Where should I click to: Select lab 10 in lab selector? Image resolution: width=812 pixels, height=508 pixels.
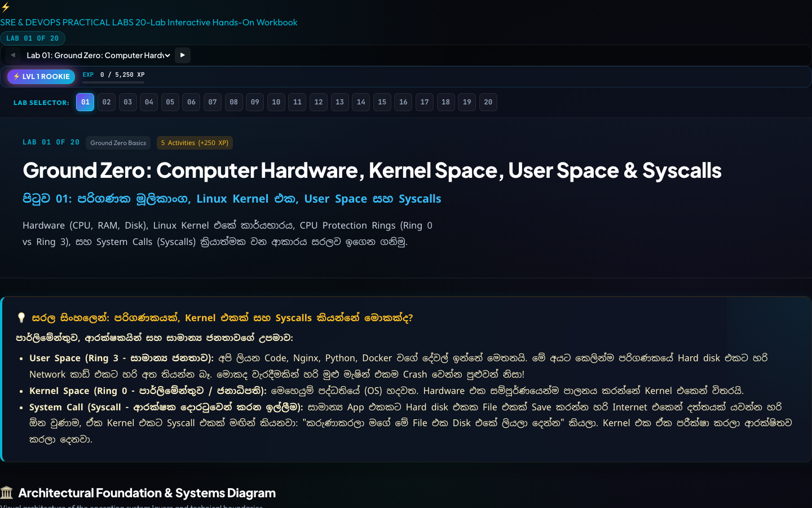276,102
